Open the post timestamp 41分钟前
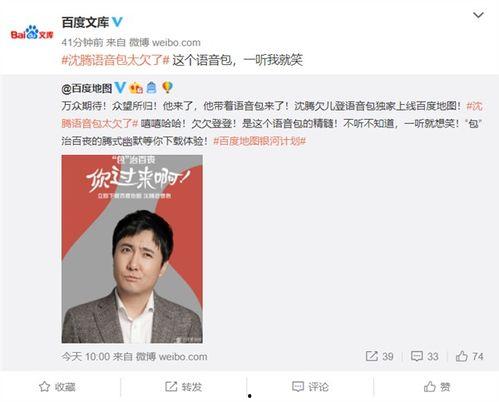The width and height of the screenshot is (499, 402). tap(82, 43)
